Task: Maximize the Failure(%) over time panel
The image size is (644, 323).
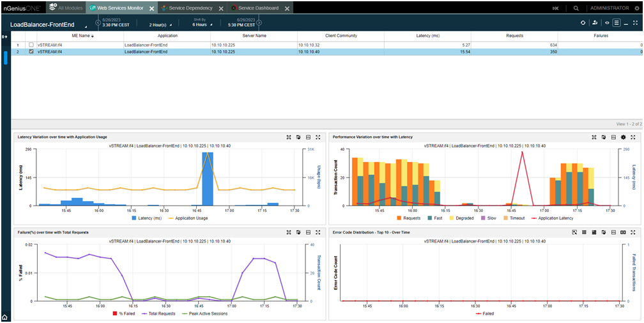Action: [318, 232]
